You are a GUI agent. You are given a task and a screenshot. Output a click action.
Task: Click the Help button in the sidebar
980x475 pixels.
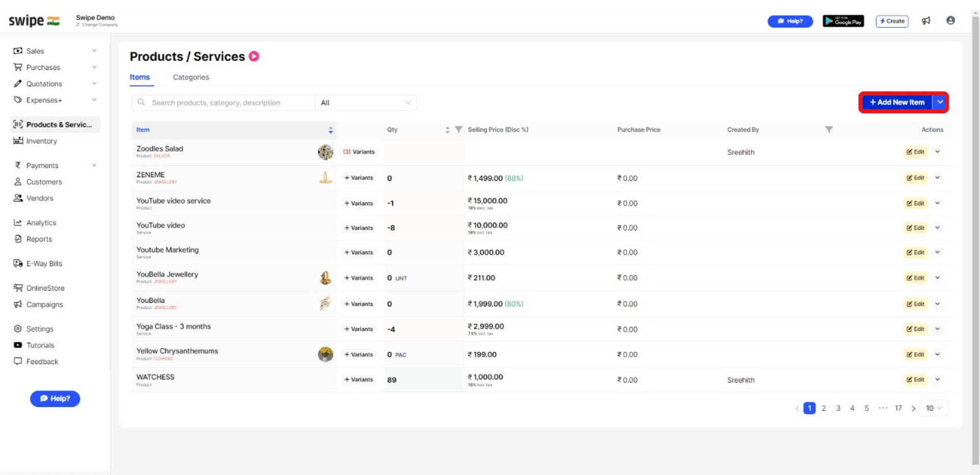click(55, 398)
